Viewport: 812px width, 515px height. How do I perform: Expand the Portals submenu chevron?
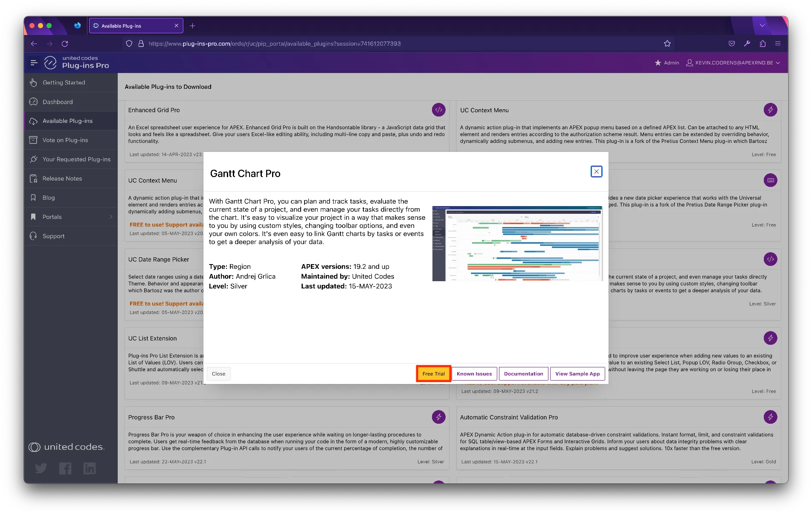pos(111,217)
